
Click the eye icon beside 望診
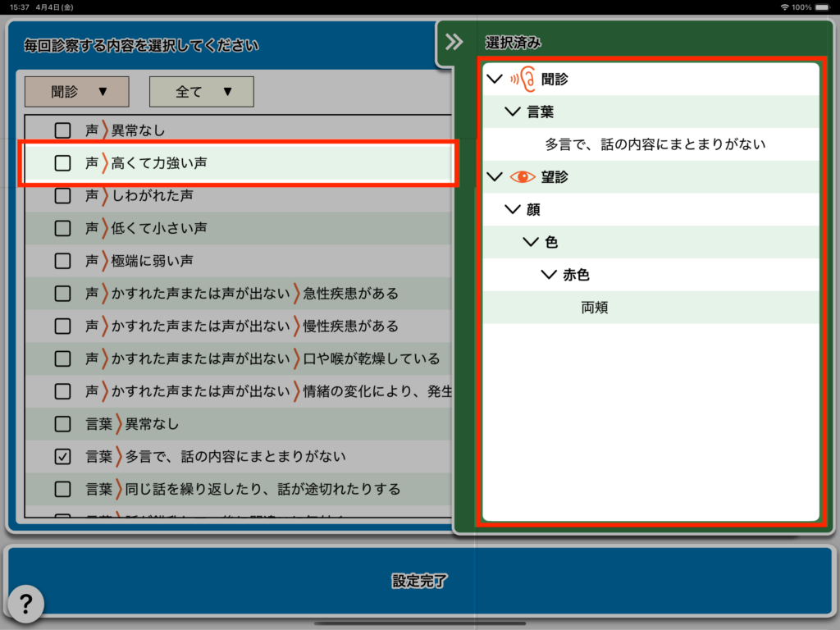522,176
